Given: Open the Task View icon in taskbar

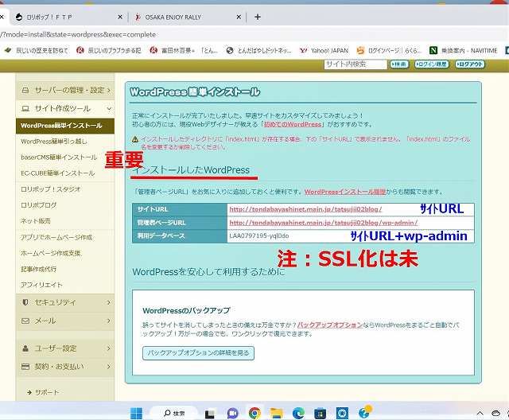Looking at the screenshot, I should (x=211, y=413).
